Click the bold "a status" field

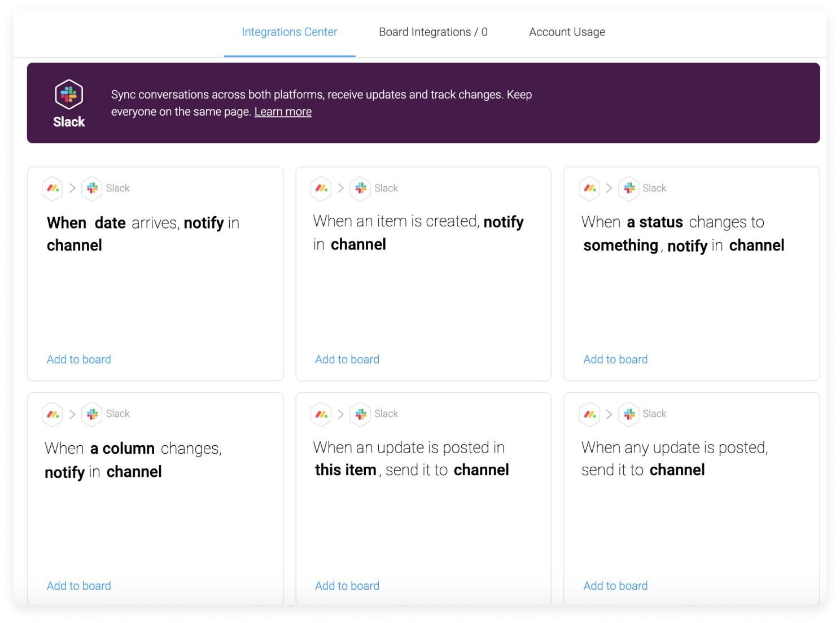[x=655, y=222]
